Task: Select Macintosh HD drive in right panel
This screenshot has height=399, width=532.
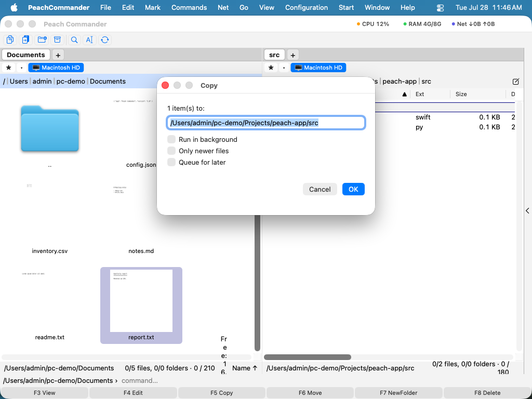Action: click(x=318, y=68)
